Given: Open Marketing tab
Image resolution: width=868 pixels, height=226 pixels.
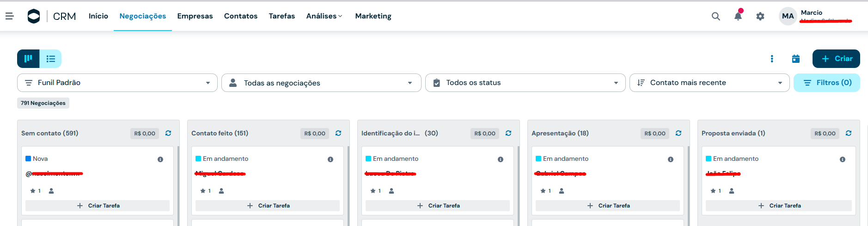Looking at the screenshot, I should point(373,16).
